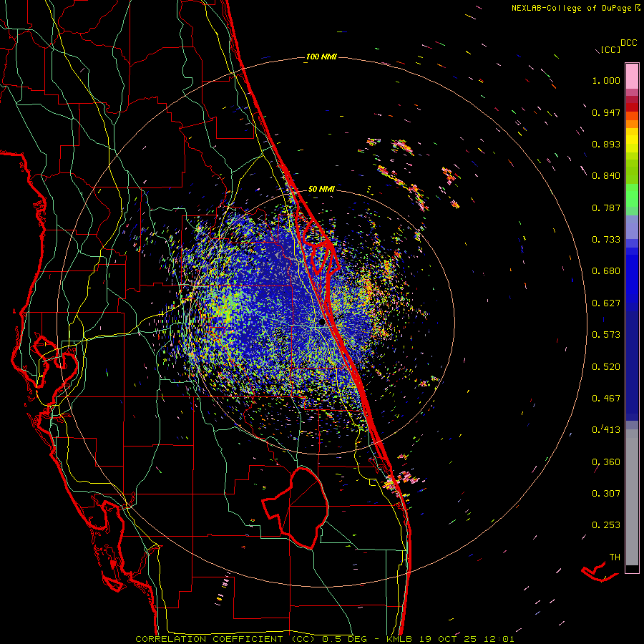Click the DCC label above the color scale
This screenshot has height=644, width=644.
pyautogui.click(x=628, y=43)
